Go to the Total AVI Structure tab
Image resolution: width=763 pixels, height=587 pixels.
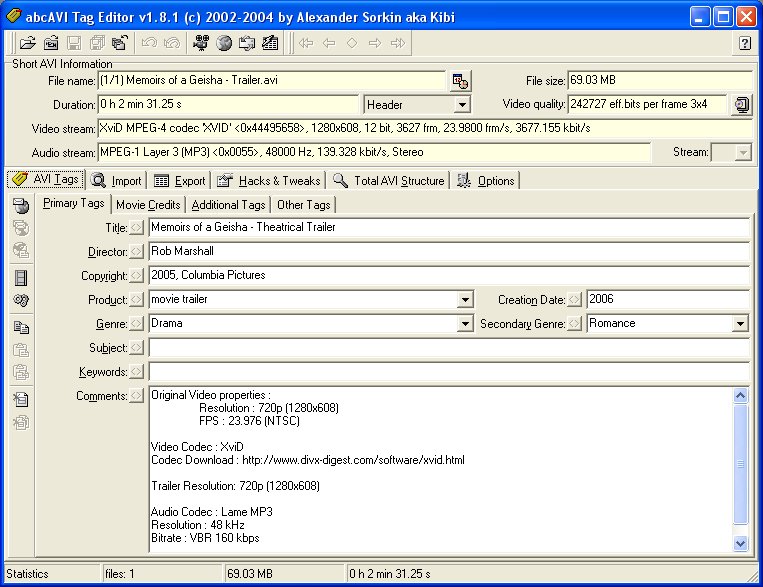[x=389, y=181]
